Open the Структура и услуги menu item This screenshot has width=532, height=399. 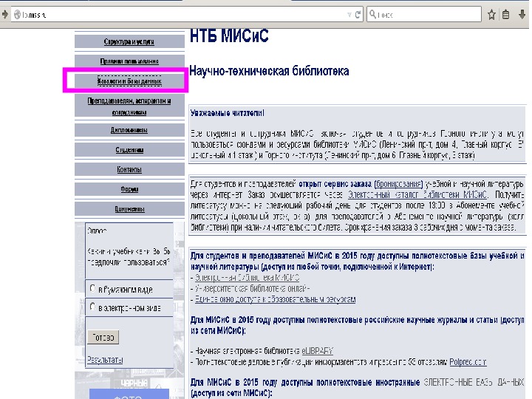click(x=129, y=41)
